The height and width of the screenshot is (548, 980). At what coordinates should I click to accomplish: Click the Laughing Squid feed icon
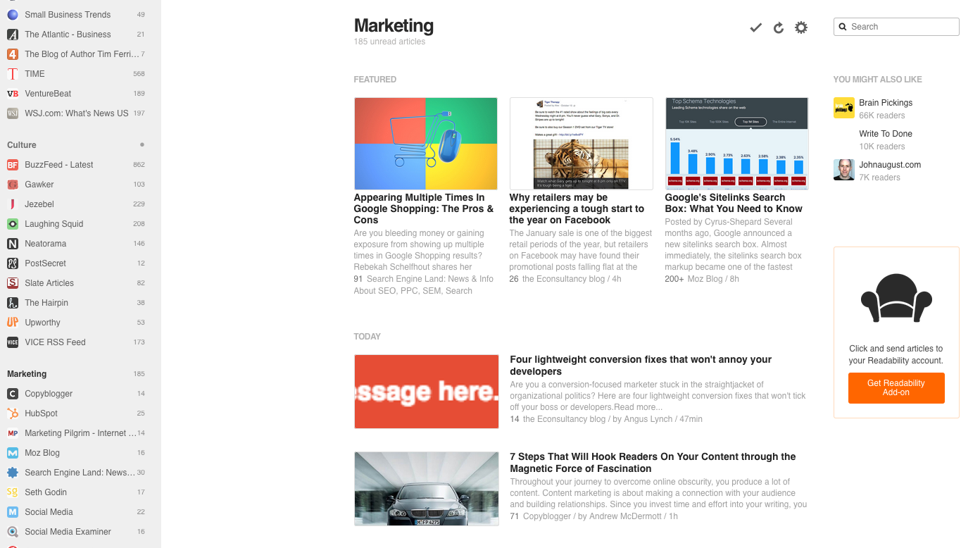coord(13,224)
